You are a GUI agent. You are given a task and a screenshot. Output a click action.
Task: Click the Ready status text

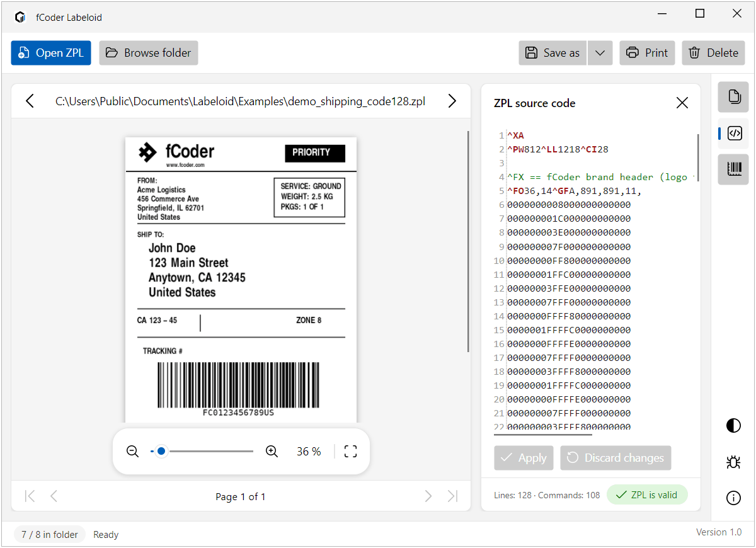[106, 535]
